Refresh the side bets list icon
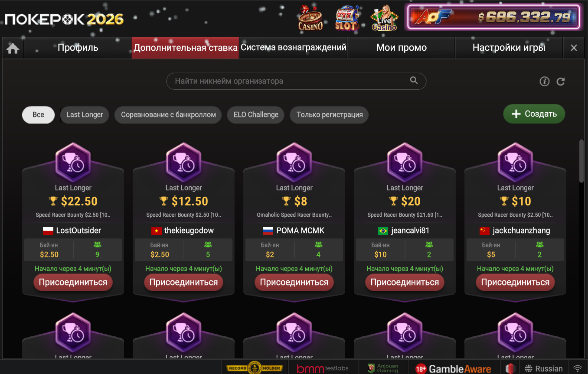Screen dimensions: 588x374 pos(561,81)
